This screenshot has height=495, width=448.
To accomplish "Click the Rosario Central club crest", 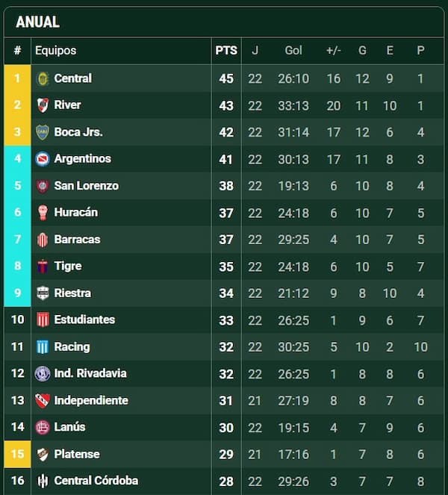I will pyautogui.click(x=43, y=78).
